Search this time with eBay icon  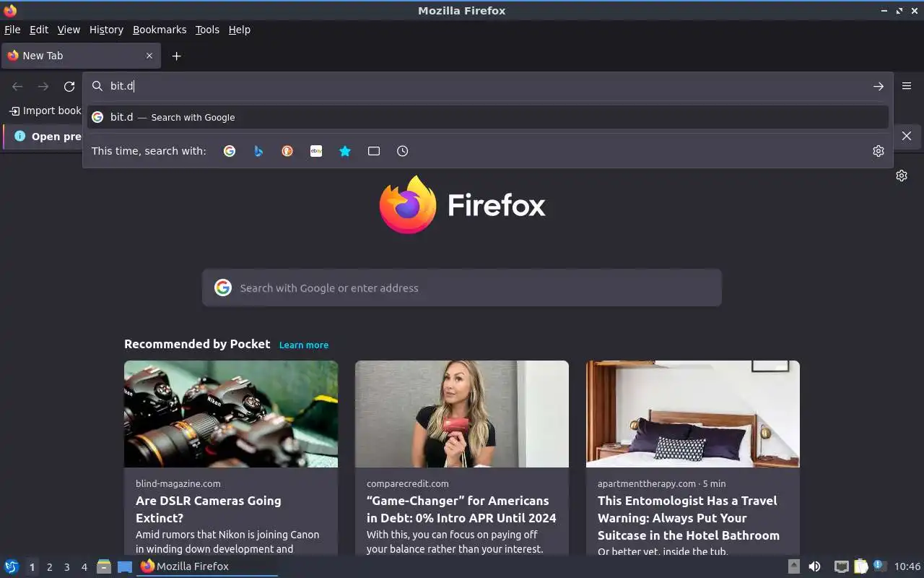click(x=316, y=151)
